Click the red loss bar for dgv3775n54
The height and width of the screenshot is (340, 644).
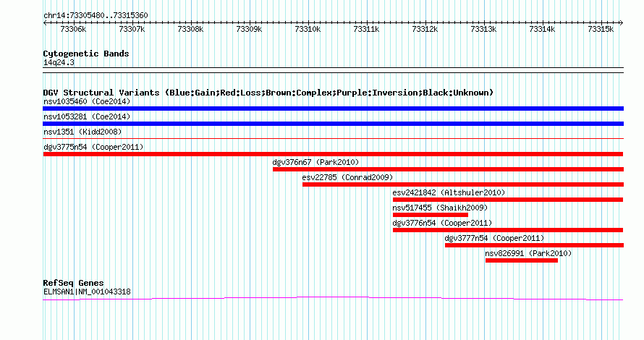333,154
